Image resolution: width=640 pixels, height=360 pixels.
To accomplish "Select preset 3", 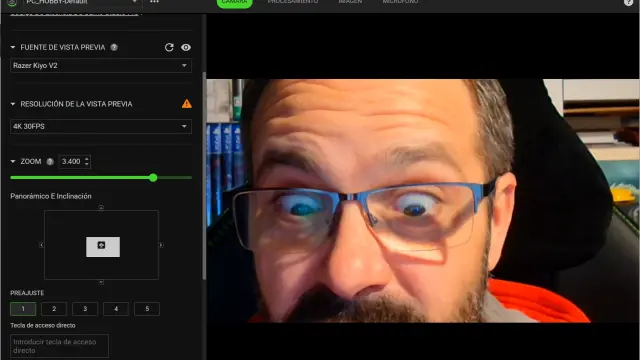I will coord(85,309).
